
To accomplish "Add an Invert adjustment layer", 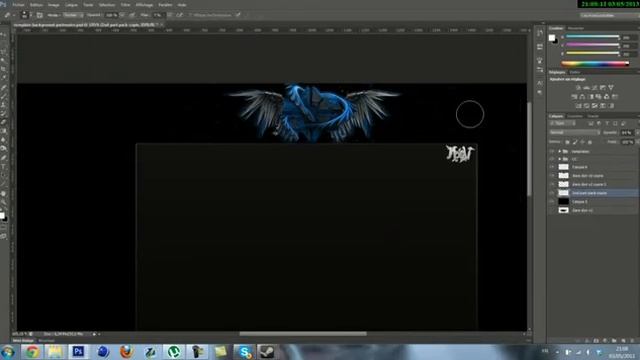I will coord(578,106).
